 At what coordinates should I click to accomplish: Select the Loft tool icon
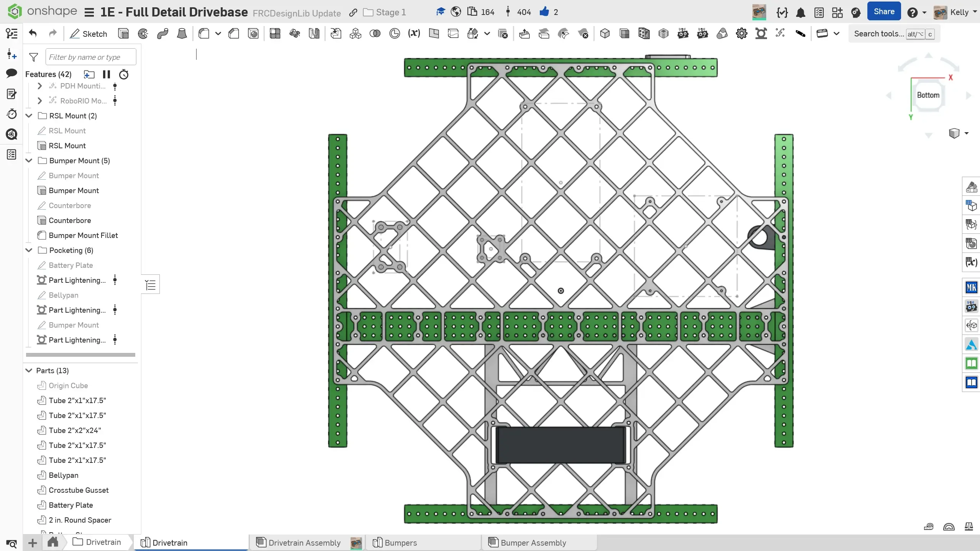coord(182,34)
